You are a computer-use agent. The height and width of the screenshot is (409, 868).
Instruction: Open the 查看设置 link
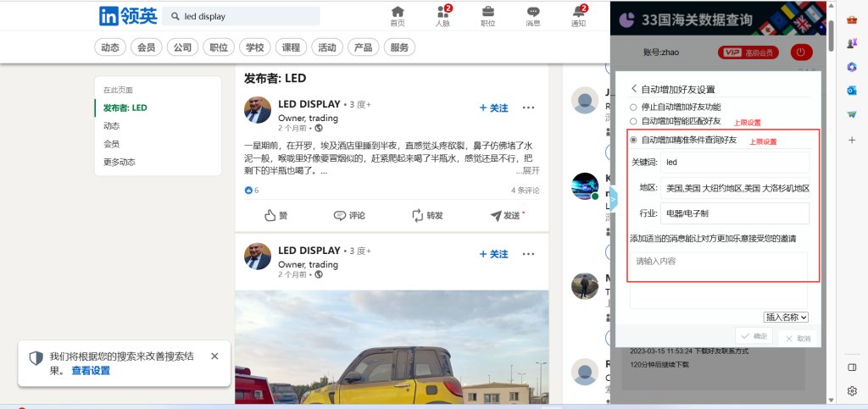90,371
